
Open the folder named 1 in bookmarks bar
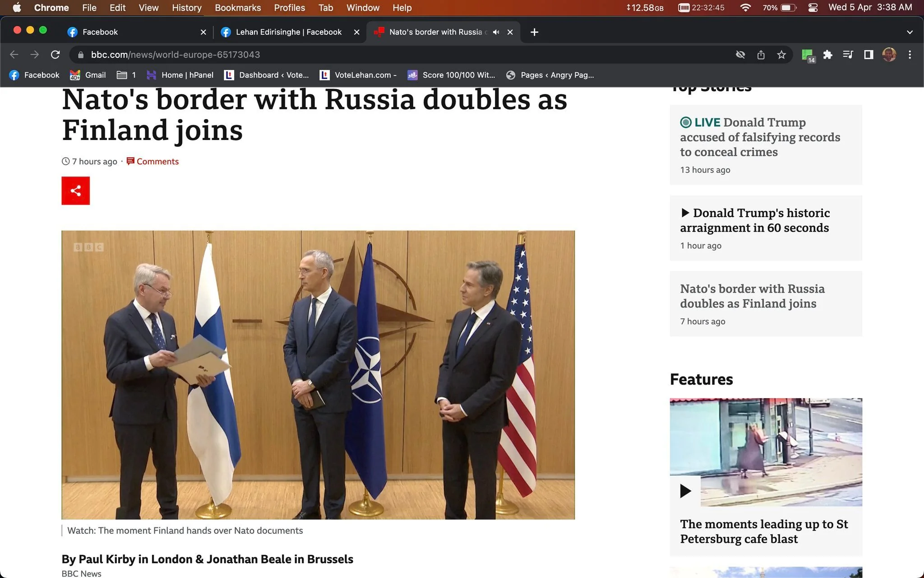126,75
